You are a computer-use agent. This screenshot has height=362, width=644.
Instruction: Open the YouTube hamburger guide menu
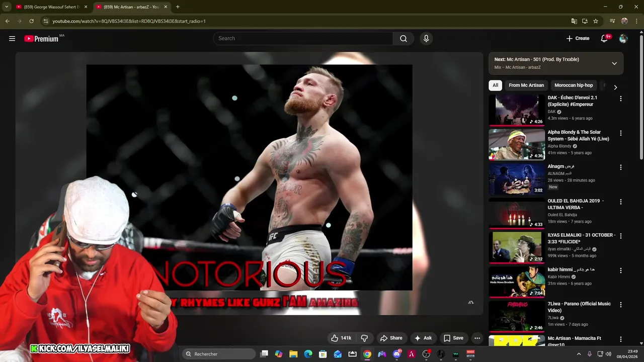click(x=12, y=38)
